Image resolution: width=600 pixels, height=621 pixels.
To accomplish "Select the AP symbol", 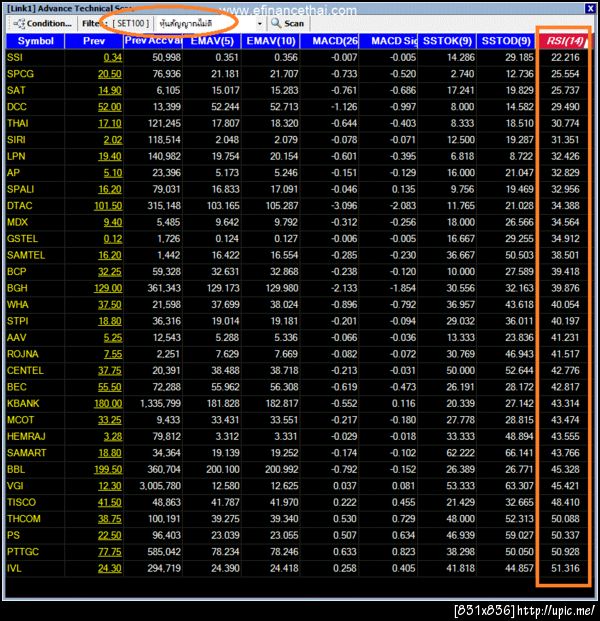I will [13, 173].
